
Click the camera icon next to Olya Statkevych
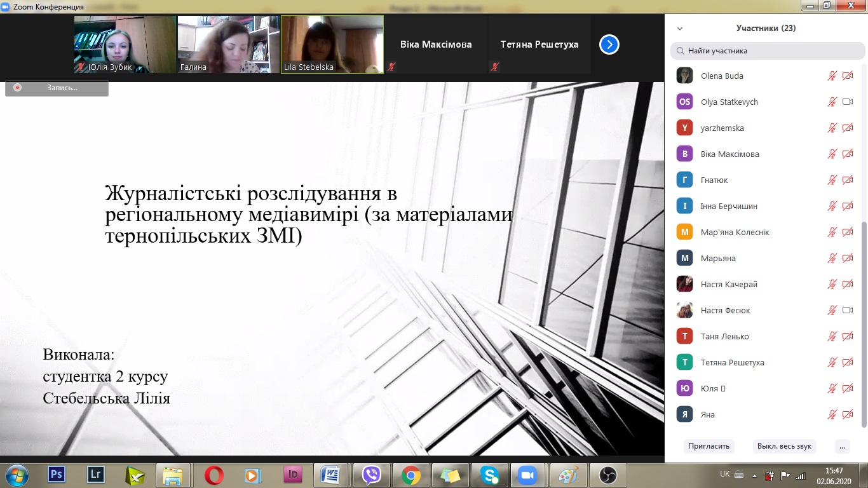point(847,102)
